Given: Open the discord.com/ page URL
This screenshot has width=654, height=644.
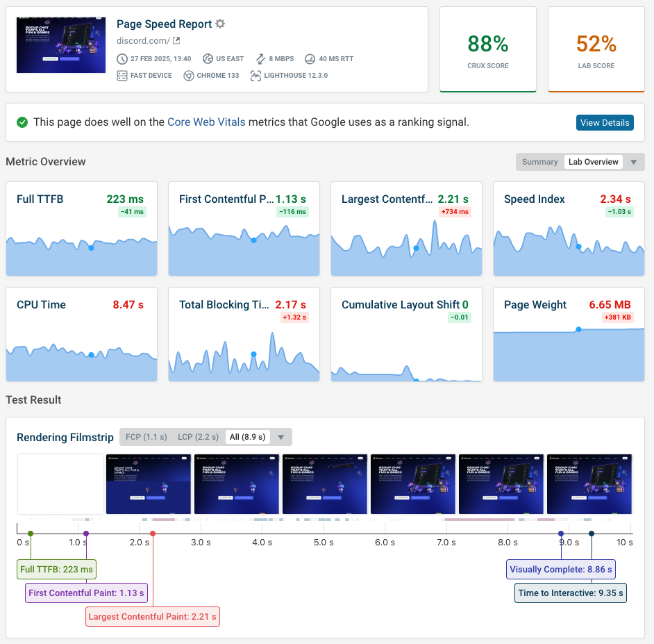Looking at the screenshot, I should 143,40.
